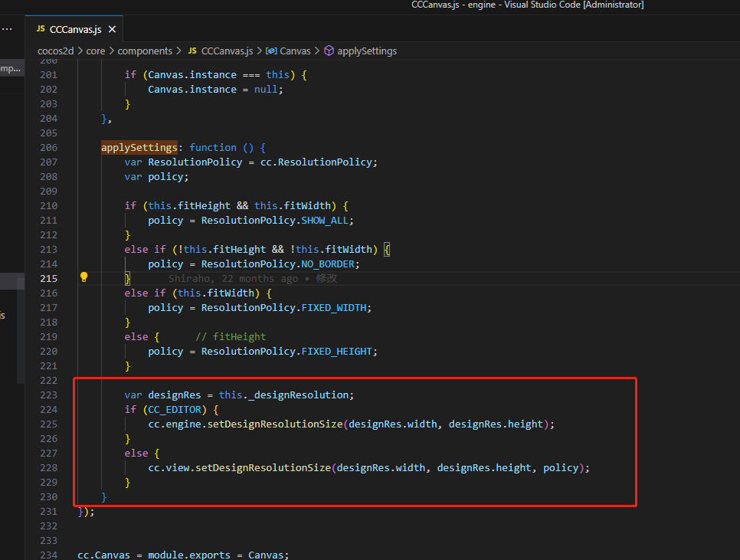The height and width of the screenshot is (560, 740).
Task: Click NO_BORDER on line 214
Action: tap(328, 264)
